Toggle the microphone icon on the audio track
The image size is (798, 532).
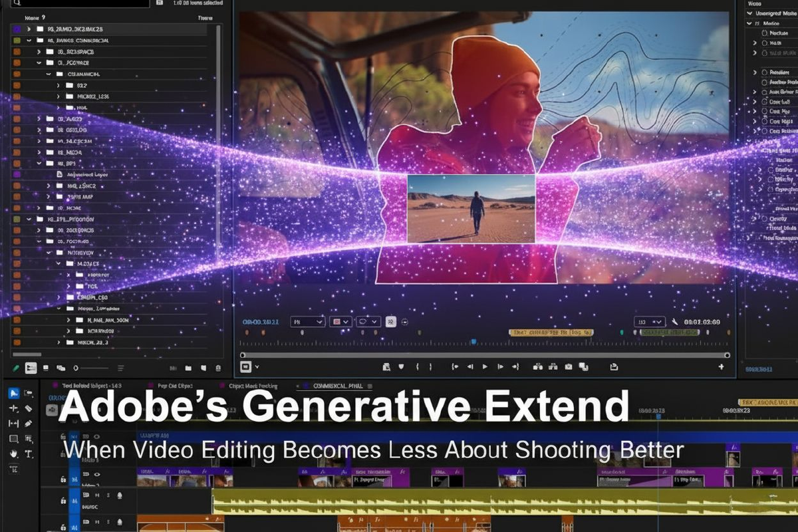(x=119, y=495)
